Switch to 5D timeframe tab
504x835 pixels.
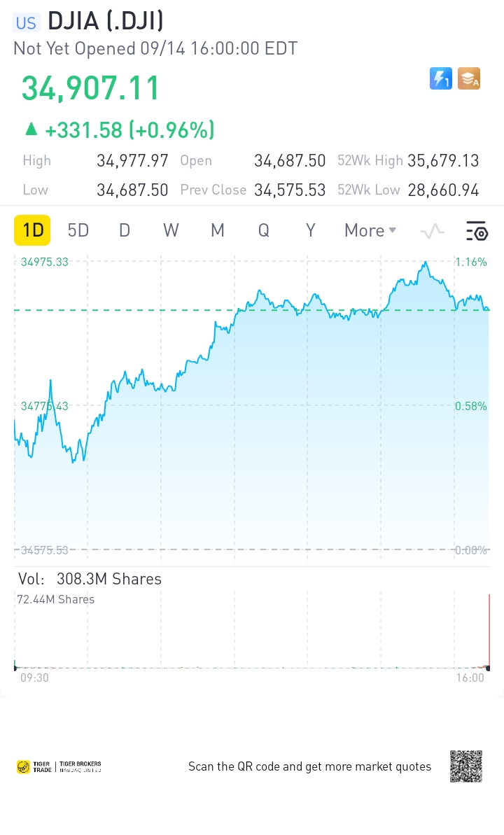click(78, 230)
